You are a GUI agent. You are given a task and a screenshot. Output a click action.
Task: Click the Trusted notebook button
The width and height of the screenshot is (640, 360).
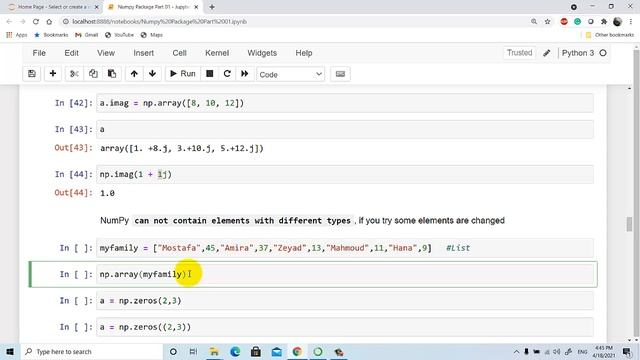point(520,53)
